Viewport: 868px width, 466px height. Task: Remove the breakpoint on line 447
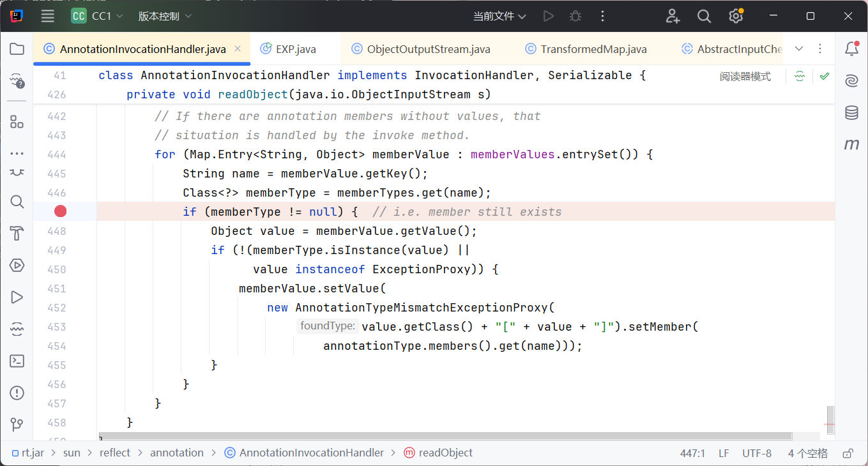(x=61, y=211)
